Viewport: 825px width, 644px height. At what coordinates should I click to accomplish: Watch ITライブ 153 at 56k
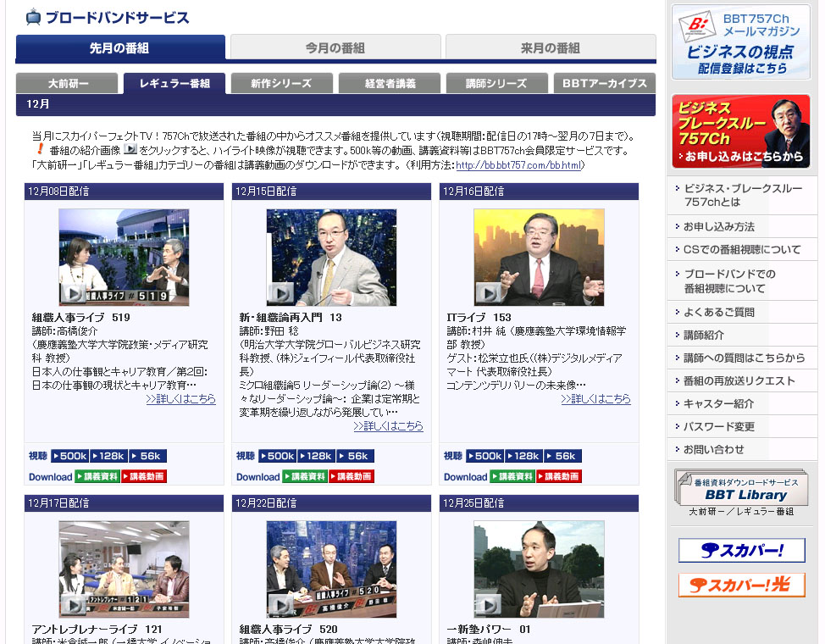[x=562, y=456]
